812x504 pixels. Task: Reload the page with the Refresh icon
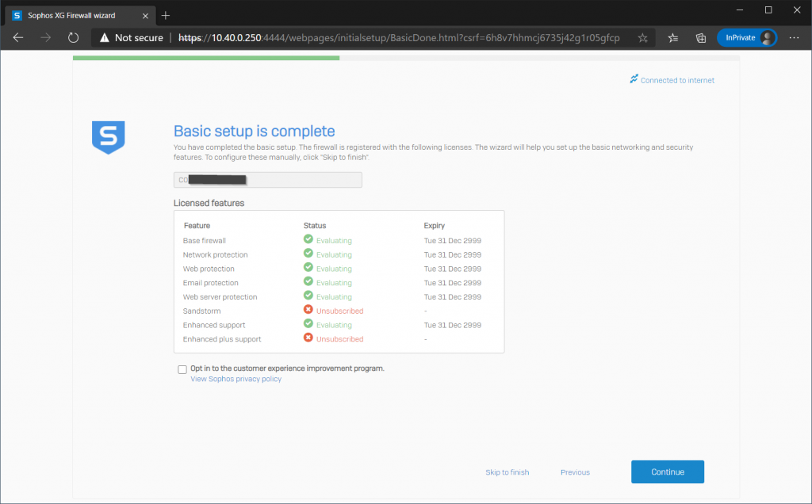[x=73, y=38]
